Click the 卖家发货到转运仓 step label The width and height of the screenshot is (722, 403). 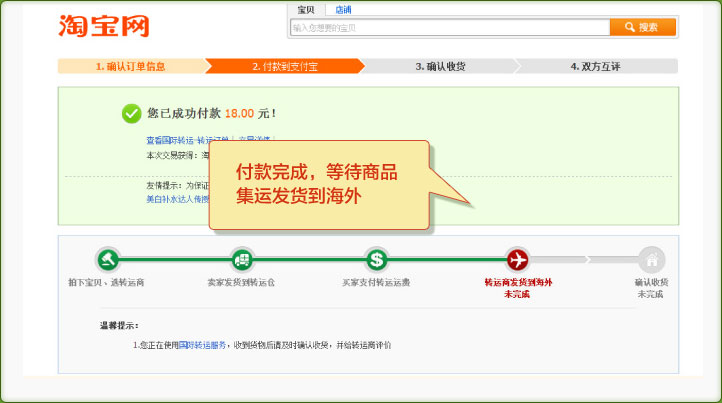(241, 282)
